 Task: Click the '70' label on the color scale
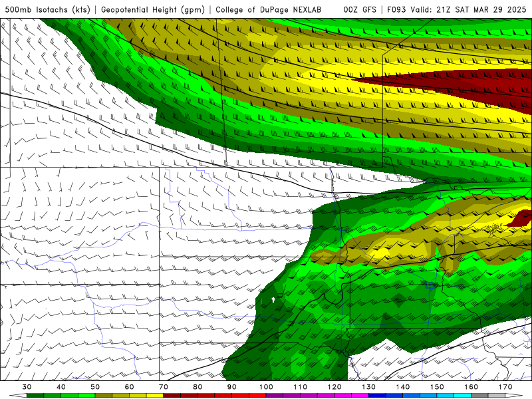pos(164,387)
